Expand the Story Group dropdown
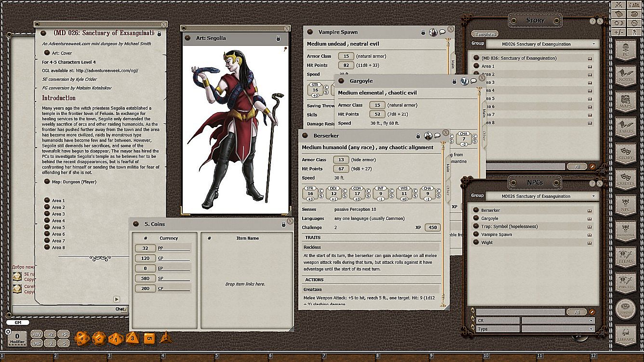 coord(542,44)
